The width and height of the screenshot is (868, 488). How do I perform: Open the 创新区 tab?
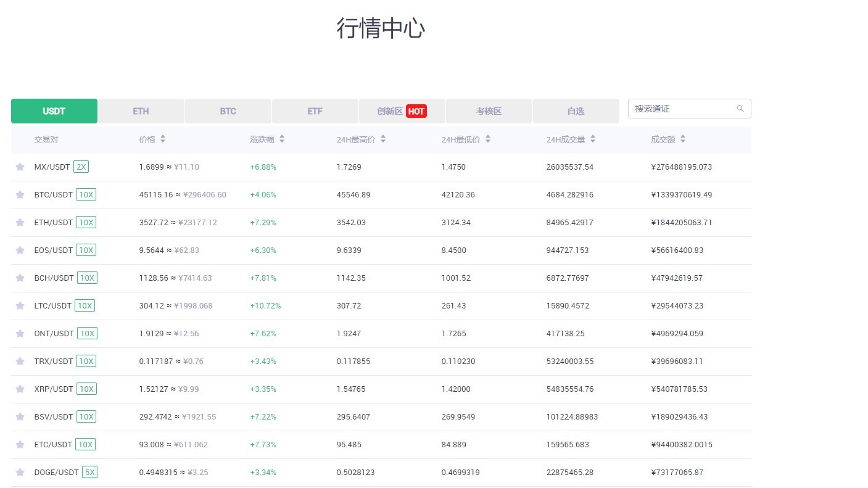[x=402, y=111]
